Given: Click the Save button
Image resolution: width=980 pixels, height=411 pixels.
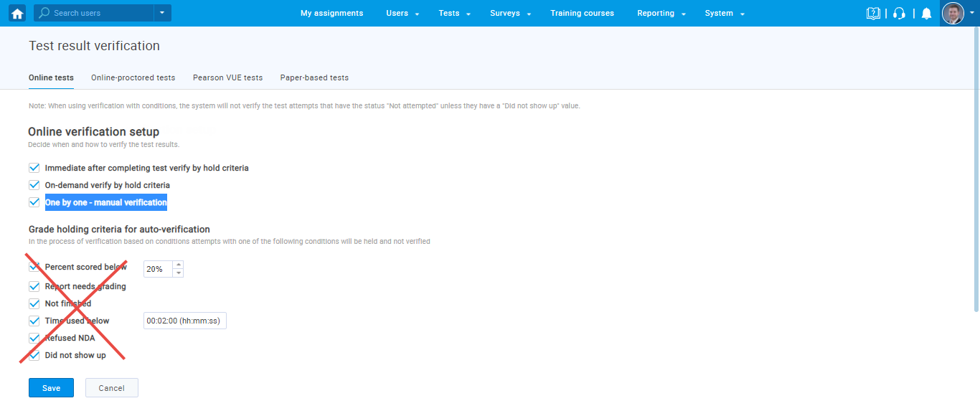Looking at the screenshot, I should tap(51, 388).
